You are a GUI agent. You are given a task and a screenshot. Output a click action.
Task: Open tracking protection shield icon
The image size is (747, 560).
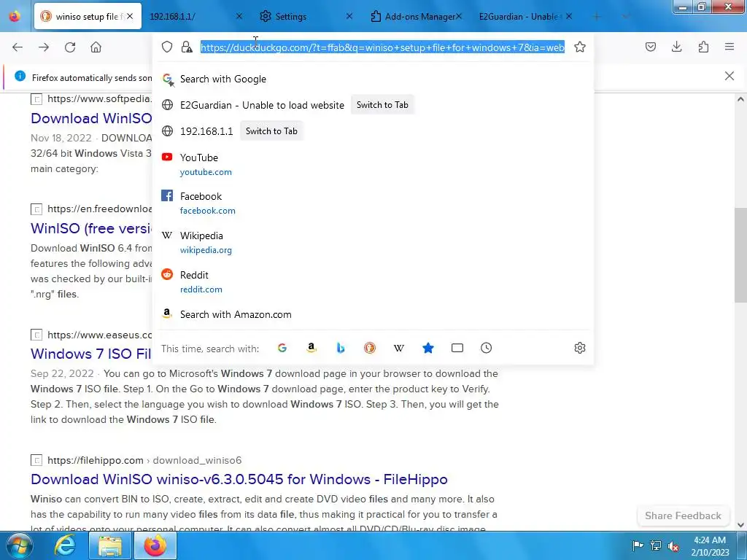[167, 47]
